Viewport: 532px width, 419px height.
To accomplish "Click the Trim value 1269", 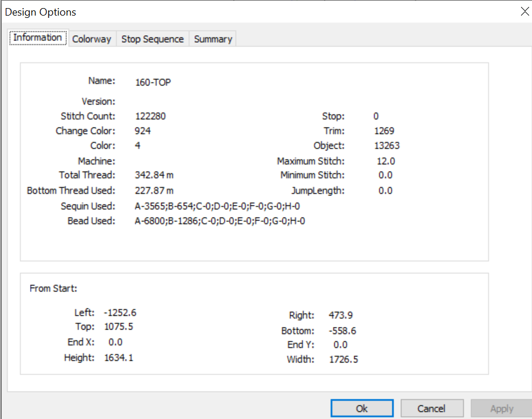I will click(384, 131).
